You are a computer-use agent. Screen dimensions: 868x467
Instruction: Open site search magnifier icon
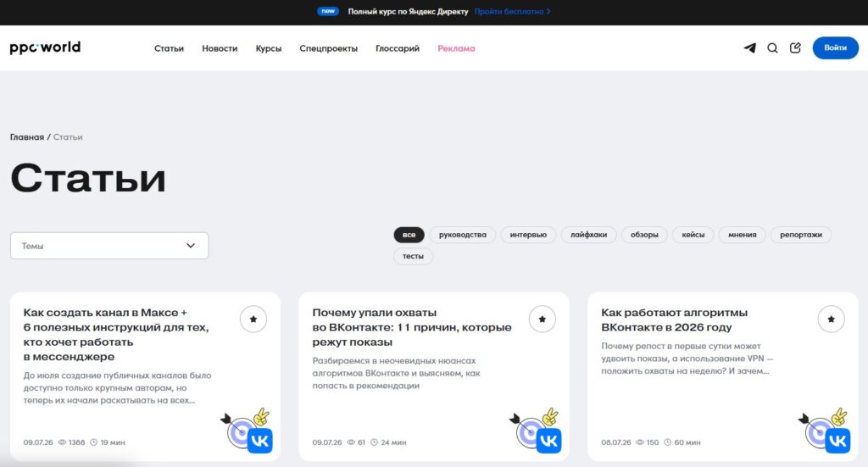pos(772,48)
